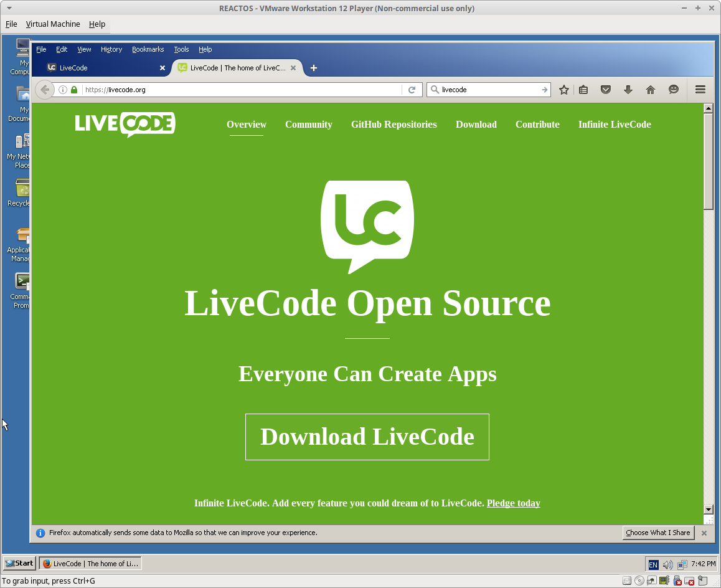Open GitHub Repositories navigation link

point(393,125)
